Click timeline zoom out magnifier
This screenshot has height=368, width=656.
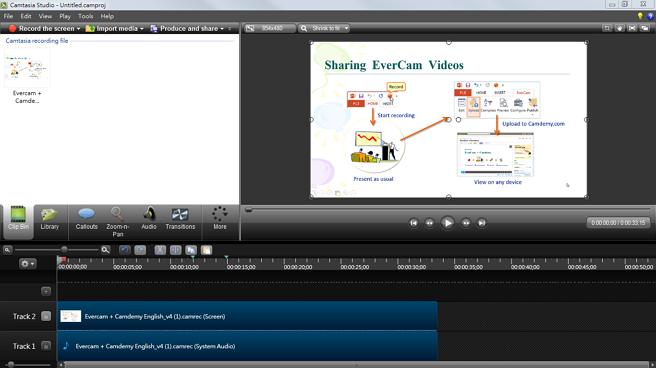click(7, 250)
